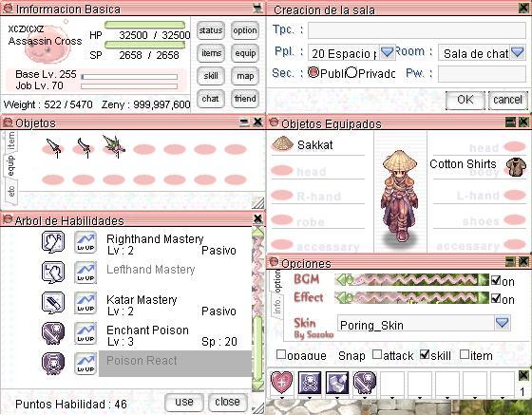Screen dimensions: 532x415
Task: Disable the BGM on checkbox
Action: coord(496,280)
